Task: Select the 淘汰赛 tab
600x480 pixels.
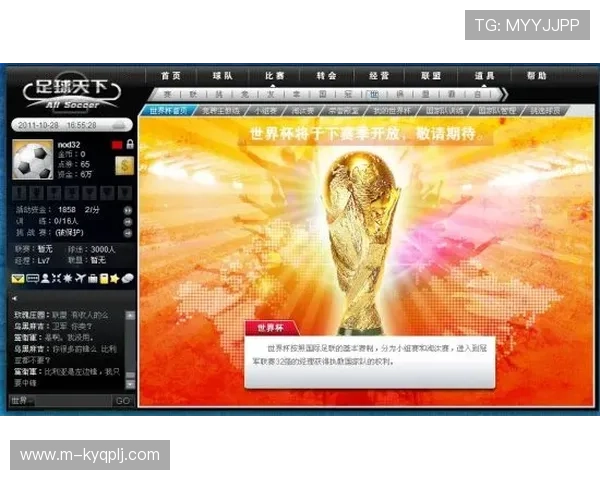Action: [x=303, y=111]
